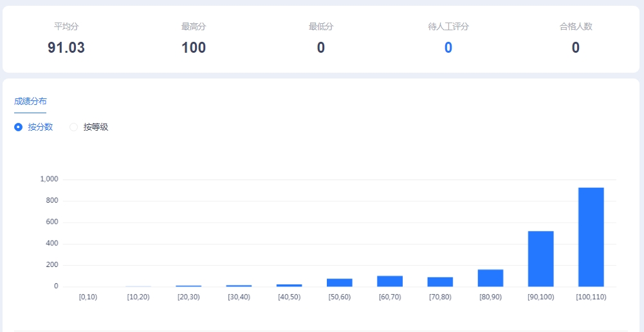Click the 最高分 value 100
The image size is (644, 332).
194,48
